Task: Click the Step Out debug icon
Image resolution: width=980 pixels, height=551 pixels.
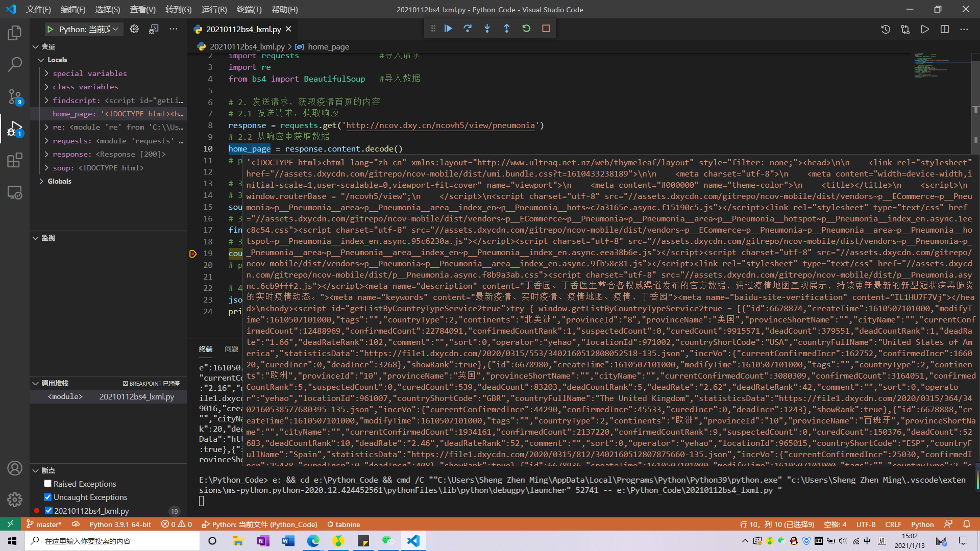Action: click(x=506, y=29)
